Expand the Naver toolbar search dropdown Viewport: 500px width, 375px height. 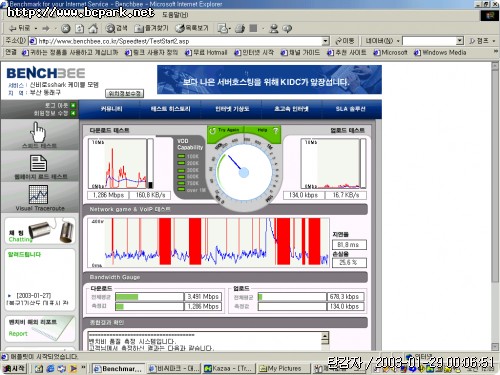[x=460, y=41]
